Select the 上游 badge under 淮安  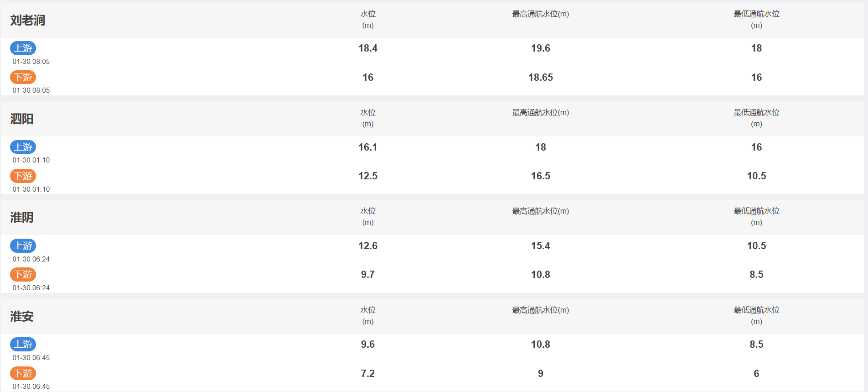click(x=23, y=344)
